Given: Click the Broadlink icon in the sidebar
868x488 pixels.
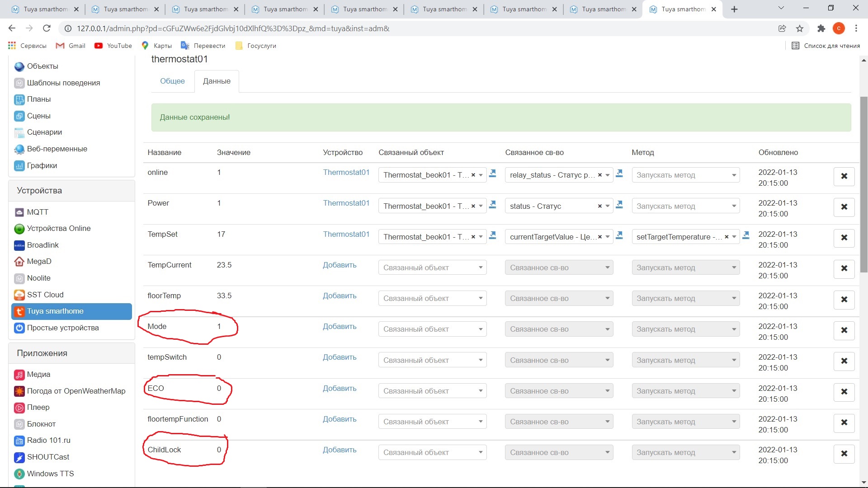Looking at the screenshot, I should click(x=19, y=245).
